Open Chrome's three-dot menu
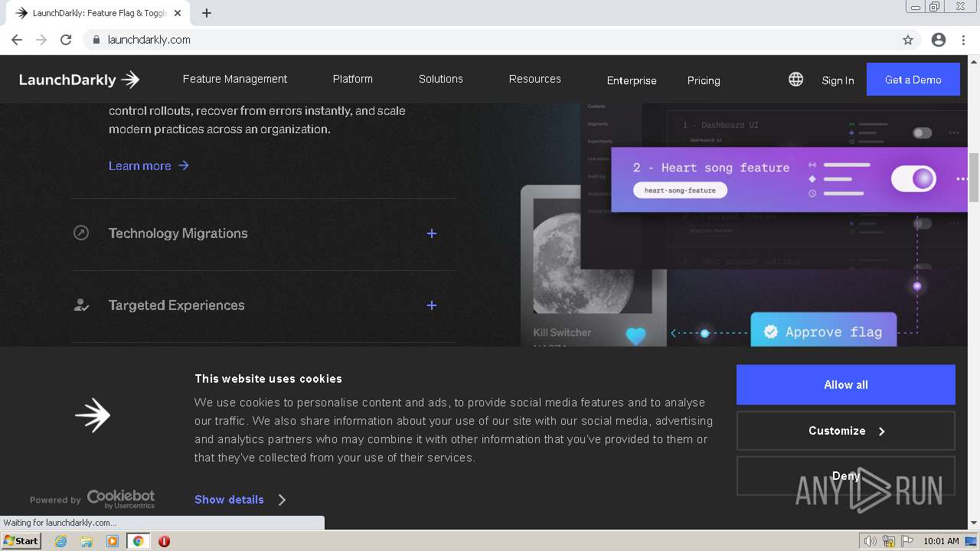 point(962,40)
